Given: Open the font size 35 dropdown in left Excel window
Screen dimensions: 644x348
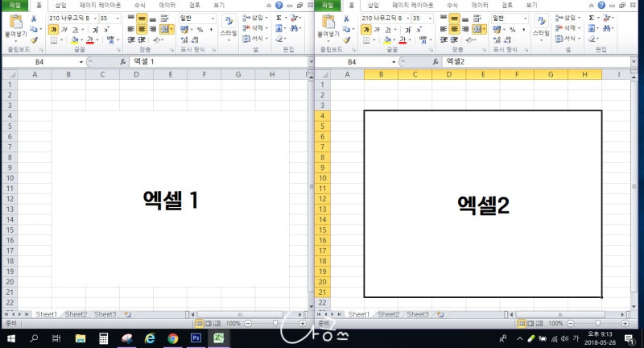Looking at the screenshot, I should (118, 18).
